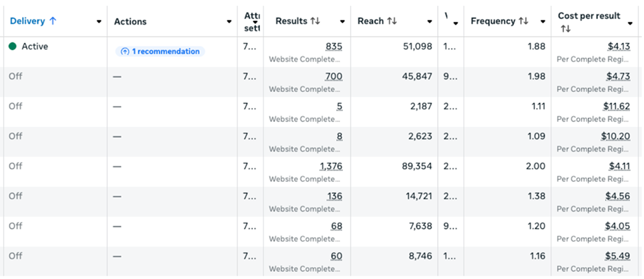
Task: Click the $11.62 cost per result
Action: click(x=616, y=106)
